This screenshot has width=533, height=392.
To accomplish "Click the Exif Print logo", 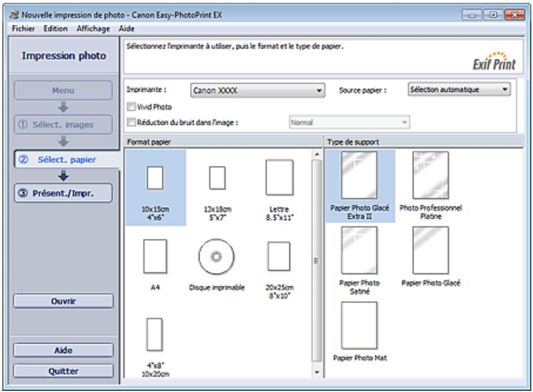I will pyautogui.click(x=494, y=61).
